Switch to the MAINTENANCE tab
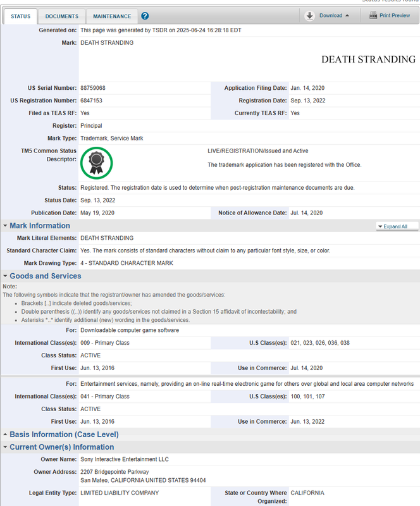 point(112,16)
